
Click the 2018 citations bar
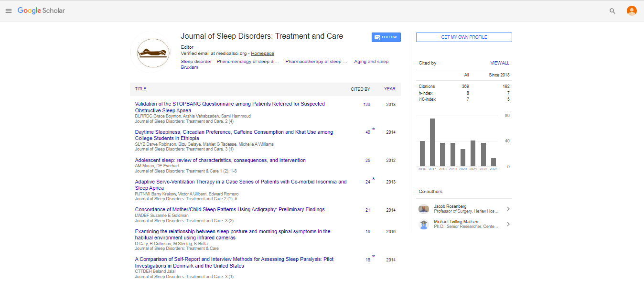(442, 154)
